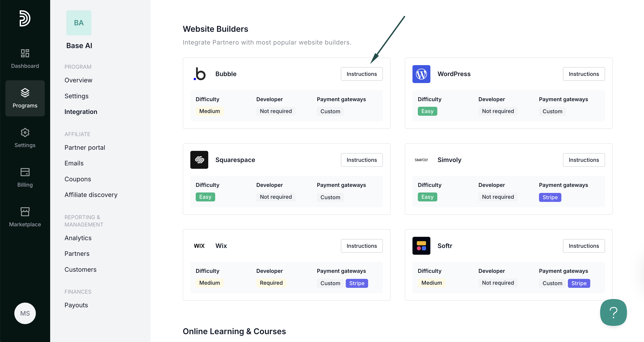Go to program Overview
This screenshot has height=342, width=644.
[78, 80]
